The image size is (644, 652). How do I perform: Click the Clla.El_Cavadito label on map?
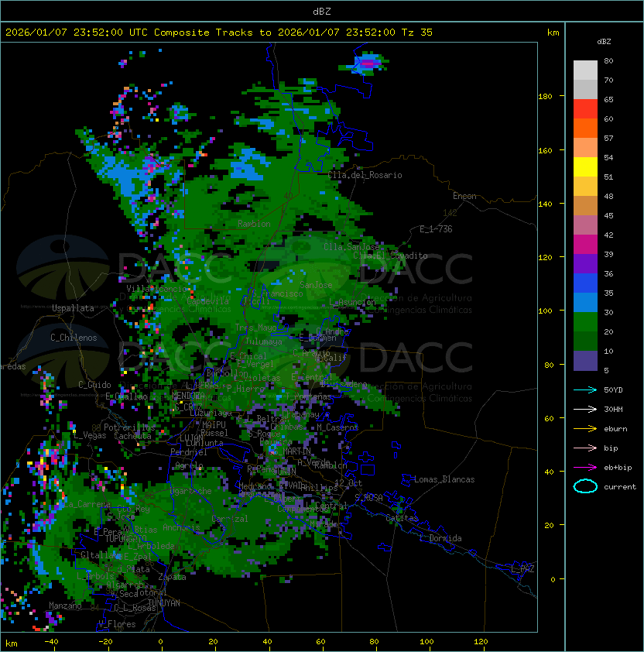pyautogui.click(x=390, y=256)
